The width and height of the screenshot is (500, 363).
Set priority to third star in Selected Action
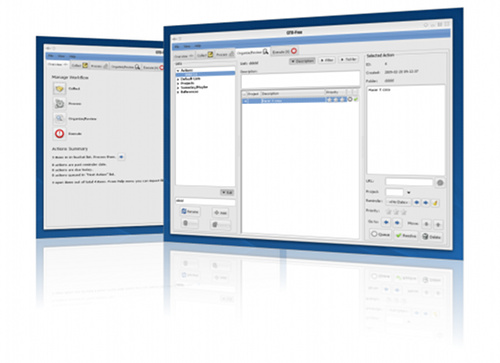tap(404, 212)
